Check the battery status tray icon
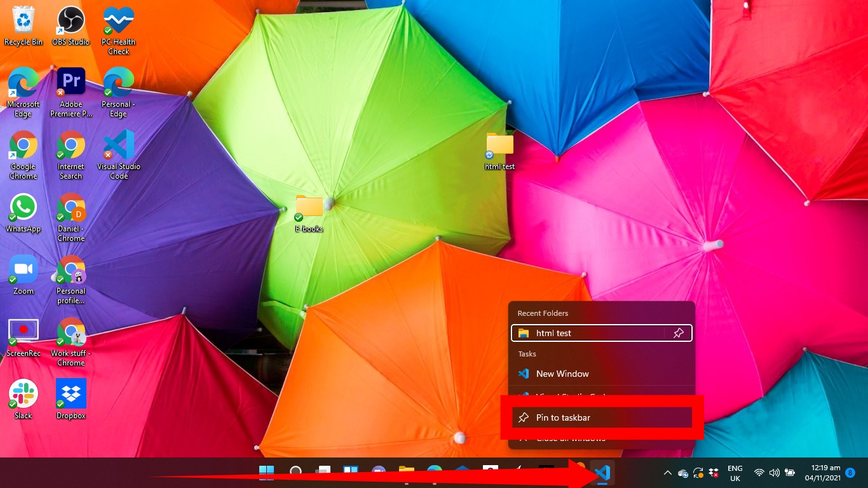This screenshot has height=488, width=868. coord(790,473)
